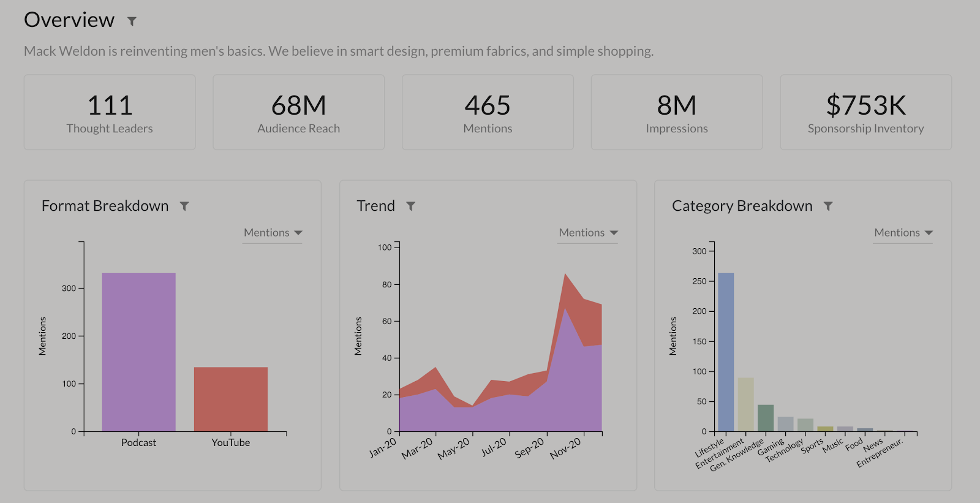980x503 pixels.
Task: Click the Trend chart title
Action: 375,206
